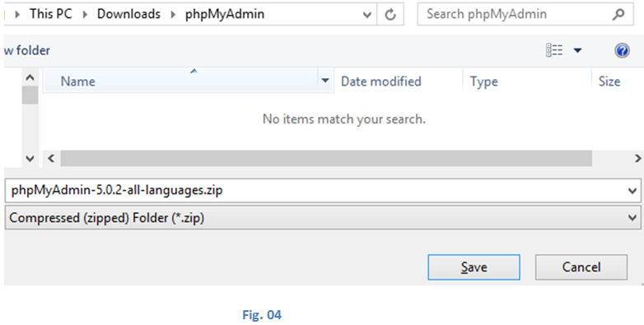The image size is (644, 325).
Task: Click the navigation pane scroll down arrow
Action: tap(30, 159)
